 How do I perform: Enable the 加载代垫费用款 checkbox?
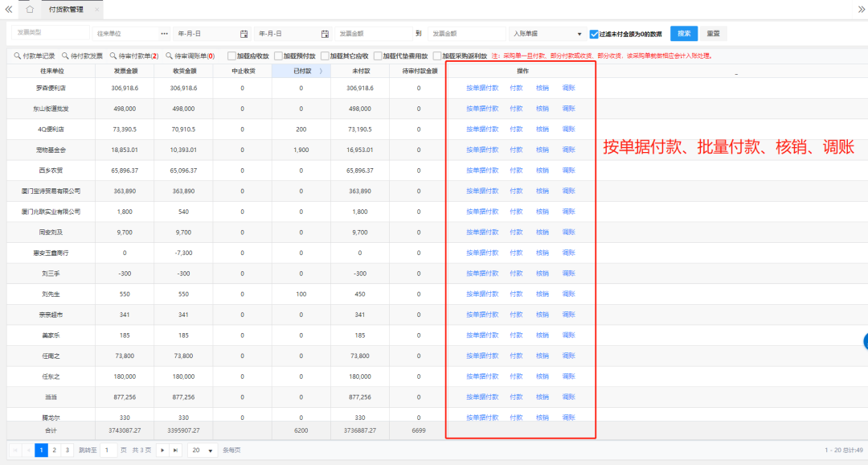coord(378,56)
